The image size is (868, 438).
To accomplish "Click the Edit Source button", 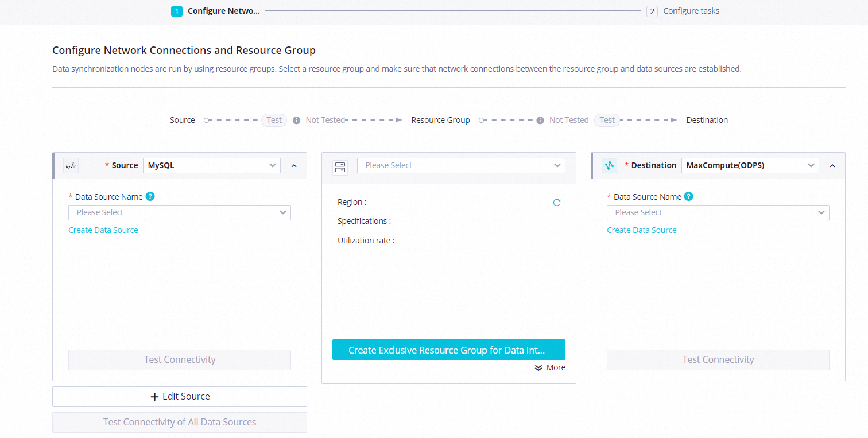I will pos(179,397).
